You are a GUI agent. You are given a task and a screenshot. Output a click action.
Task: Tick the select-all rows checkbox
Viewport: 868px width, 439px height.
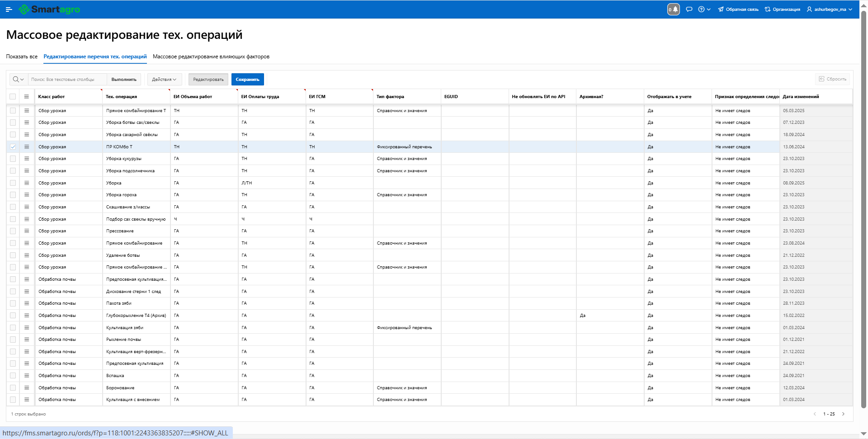(x=13, y=97)
